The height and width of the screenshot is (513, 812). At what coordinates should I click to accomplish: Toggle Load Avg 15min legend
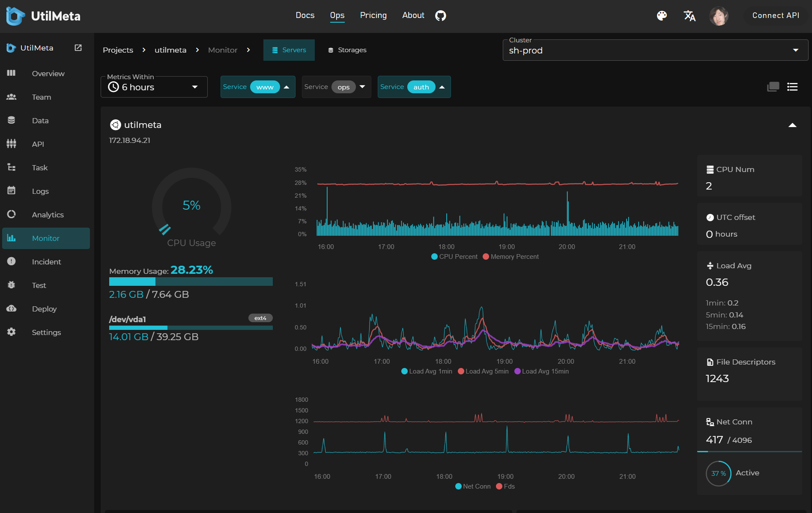[x=541, y=371]
